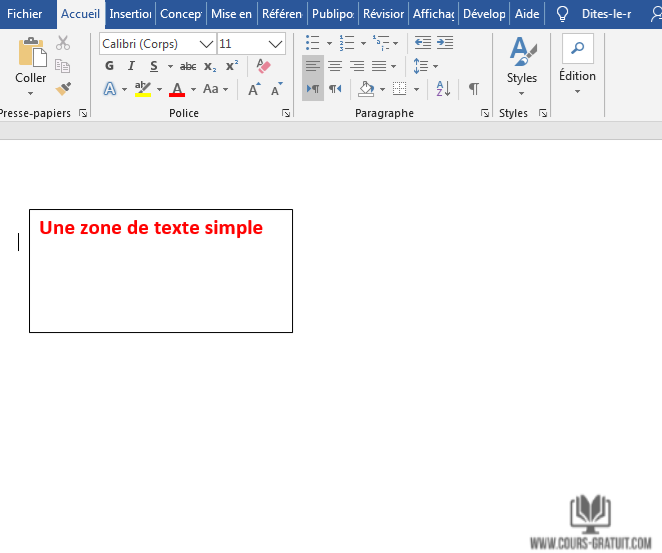Open the Insertion ribbon tab

[x=130, y=14]
